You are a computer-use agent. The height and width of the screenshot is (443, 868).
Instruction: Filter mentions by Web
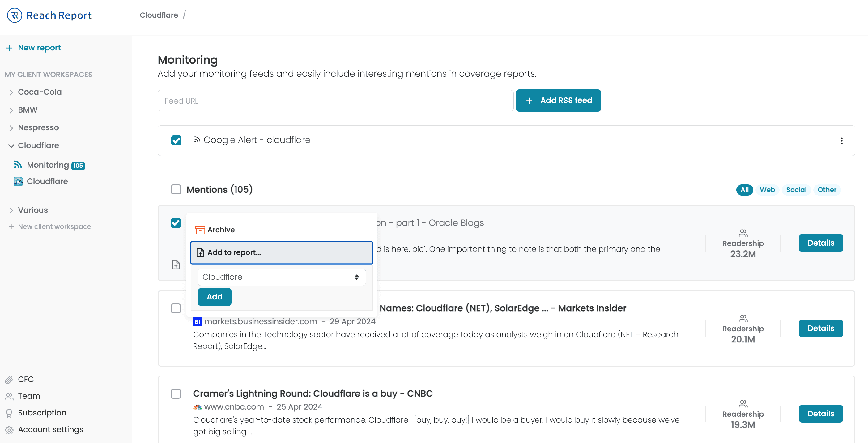click(767, 190)
